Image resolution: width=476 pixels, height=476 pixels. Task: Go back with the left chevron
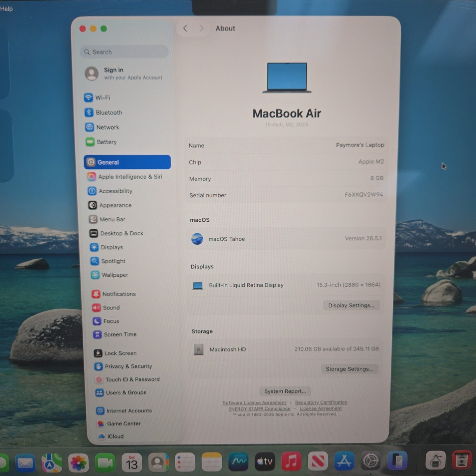tap(185, 29)
